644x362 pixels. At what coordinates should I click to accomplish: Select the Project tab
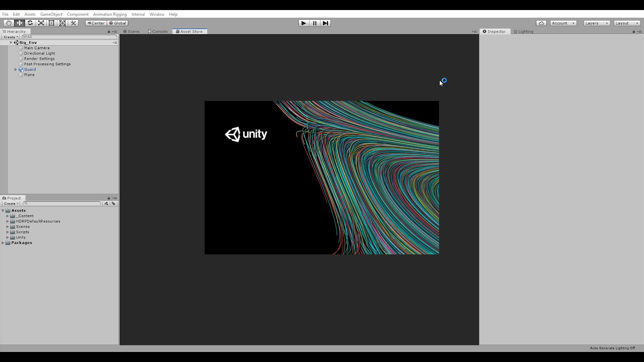pyautogui.click(x=12, y=198)
